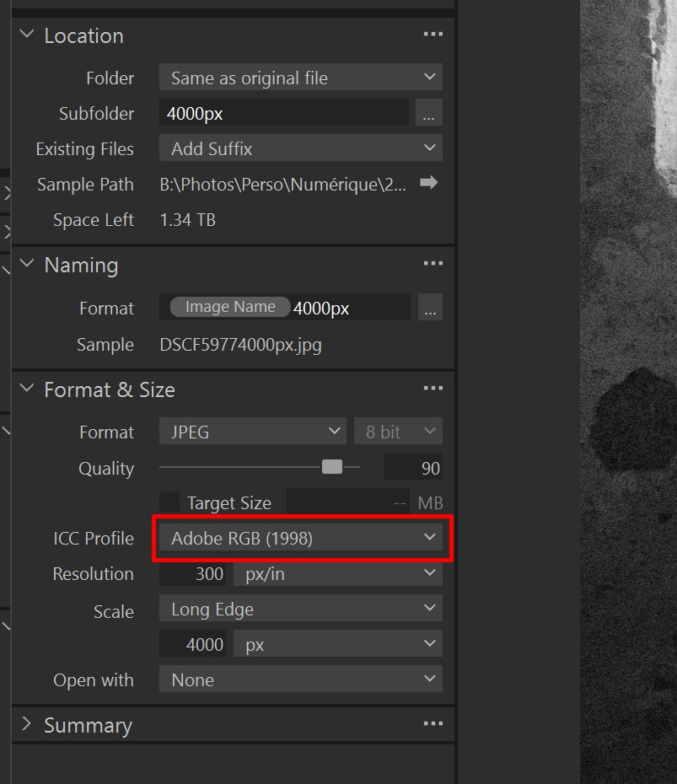677x784 pixels.
Task: Open the Format & Size options menu
Action: [433, 388]
